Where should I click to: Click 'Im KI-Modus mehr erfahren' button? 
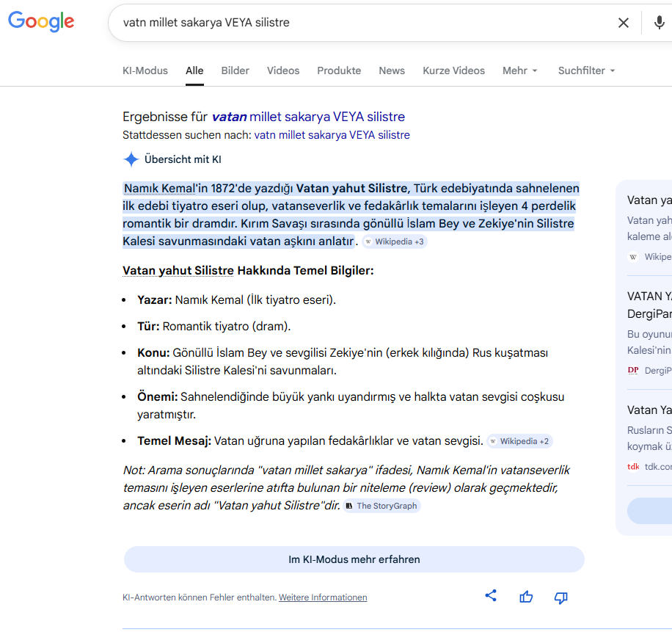pos(354,559)
